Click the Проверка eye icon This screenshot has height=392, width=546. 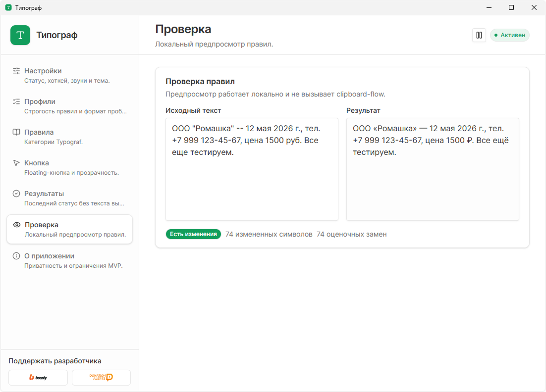click(x=17, y=225)
